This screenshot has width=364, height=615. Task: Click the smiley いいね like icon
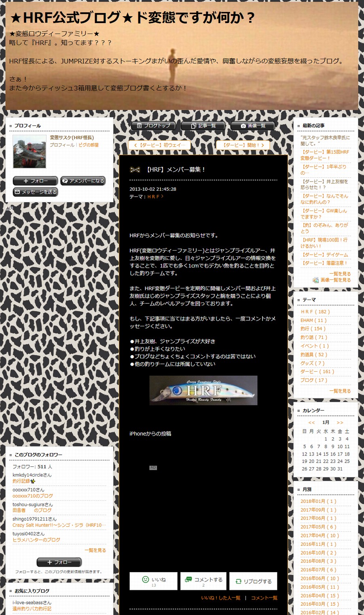146,579
